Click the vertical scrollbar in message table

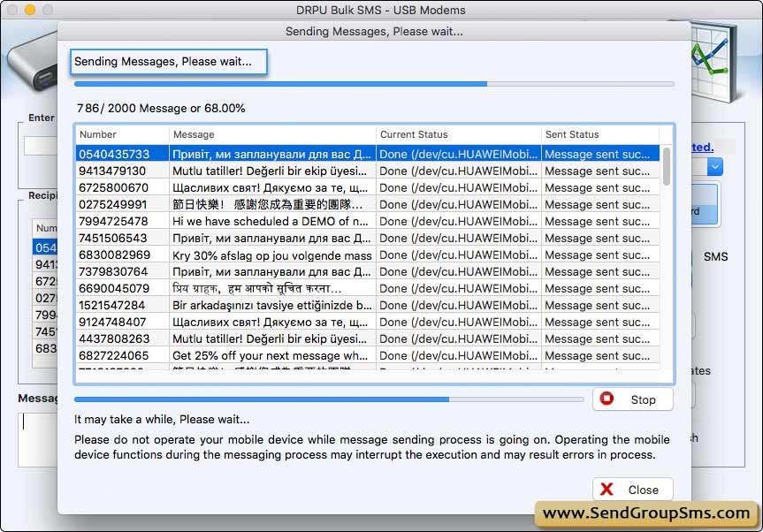click(x=666, y=166)
